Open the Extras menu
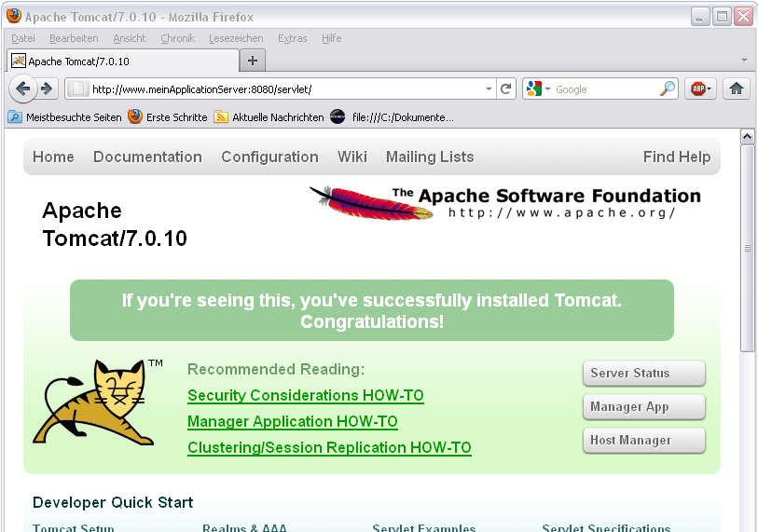 pyautogui.click(x=292, y=38)
